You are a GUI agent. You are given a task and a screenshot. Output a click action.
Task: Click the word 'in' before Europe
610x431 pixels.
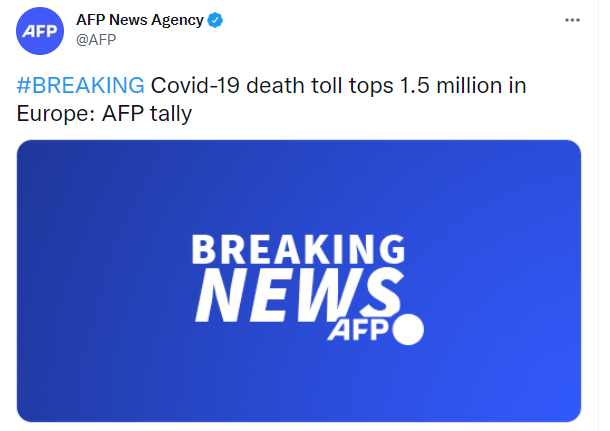[x=516, y=85]
